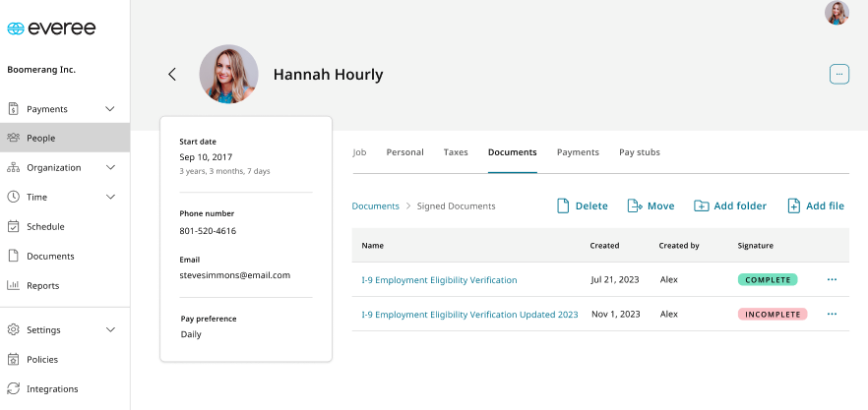This screenshot has height=410, width=868.
Task: Switch to the Pay stubs tab
Action: tap(639, 152)
